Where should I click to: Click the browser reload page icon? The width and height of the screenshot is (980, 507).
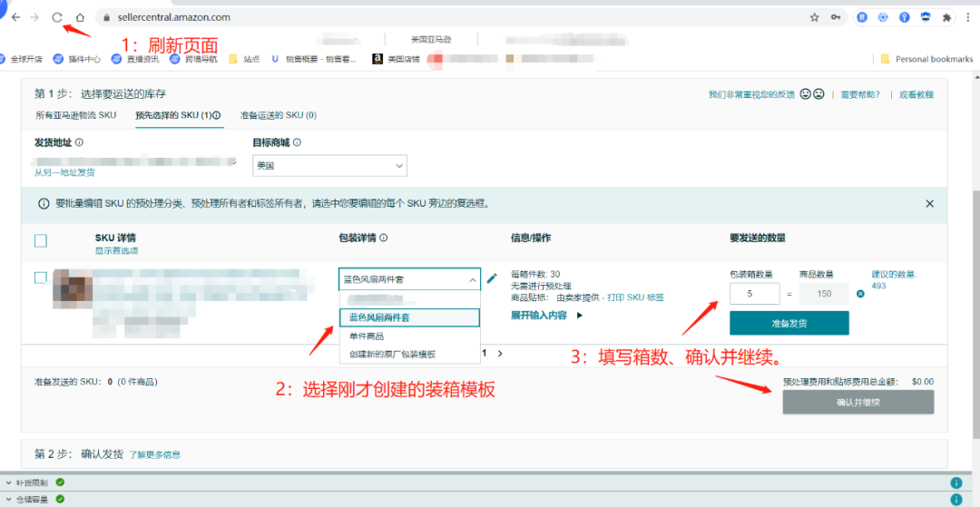point(57,17)
